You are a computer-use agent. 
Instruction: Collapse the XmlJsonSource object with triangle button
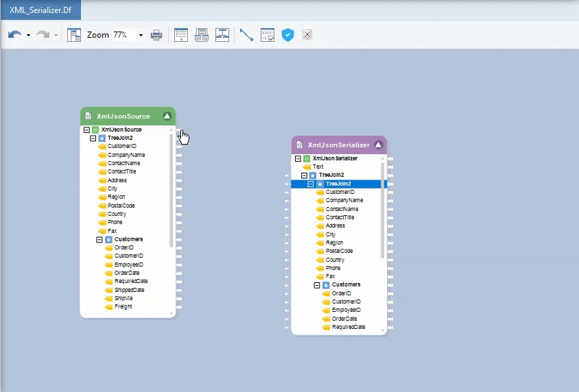(x=167, y=117)
